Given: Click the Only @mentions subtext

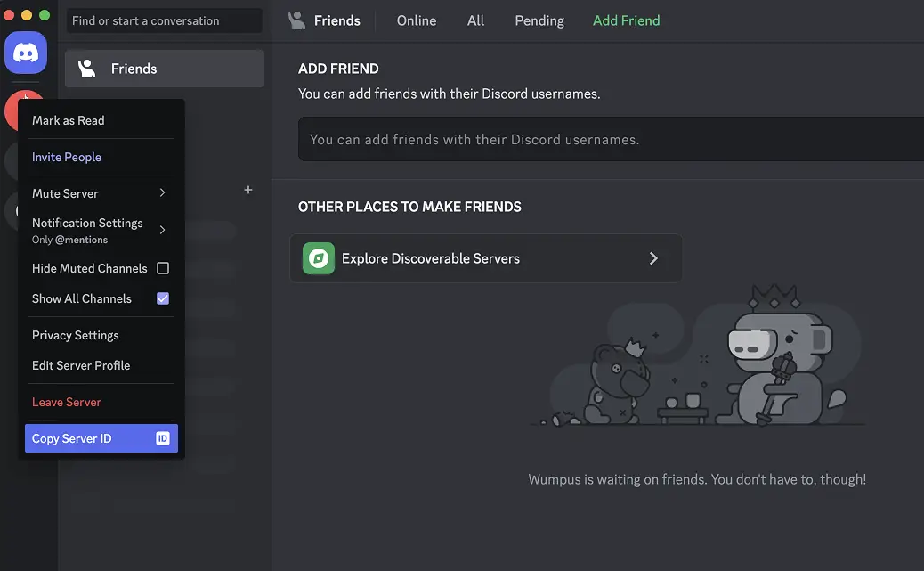Looking at the screenshot, I should [x=69, y=240].
